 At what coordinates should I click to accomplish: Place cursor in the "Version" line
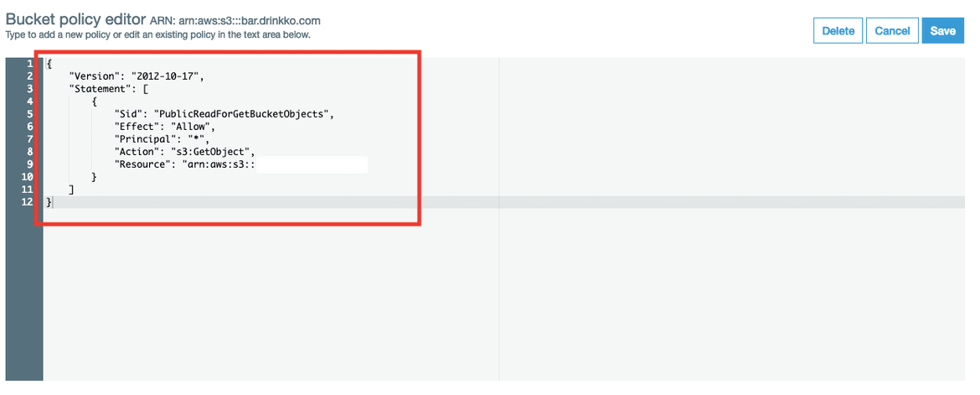(137, 76)
